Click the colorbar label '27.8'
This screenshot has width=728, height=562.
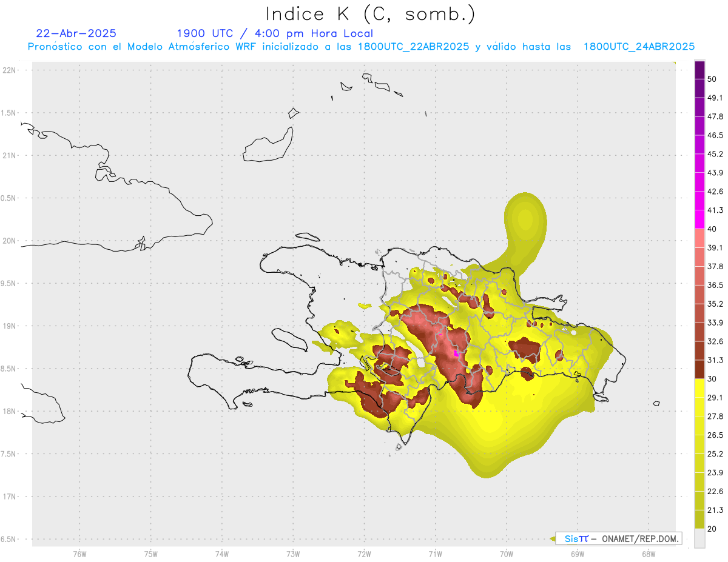pos(715,416)
